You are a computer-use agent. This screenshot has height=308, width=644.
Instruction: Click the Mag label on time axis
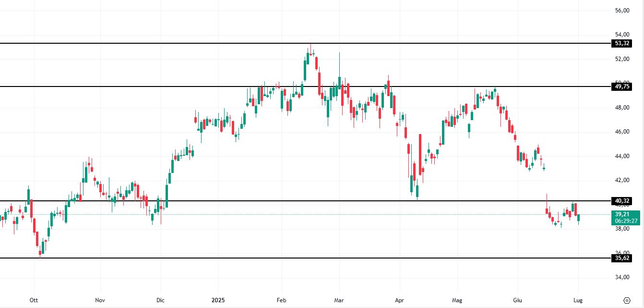pyautogui.click(x=457, y=300)
